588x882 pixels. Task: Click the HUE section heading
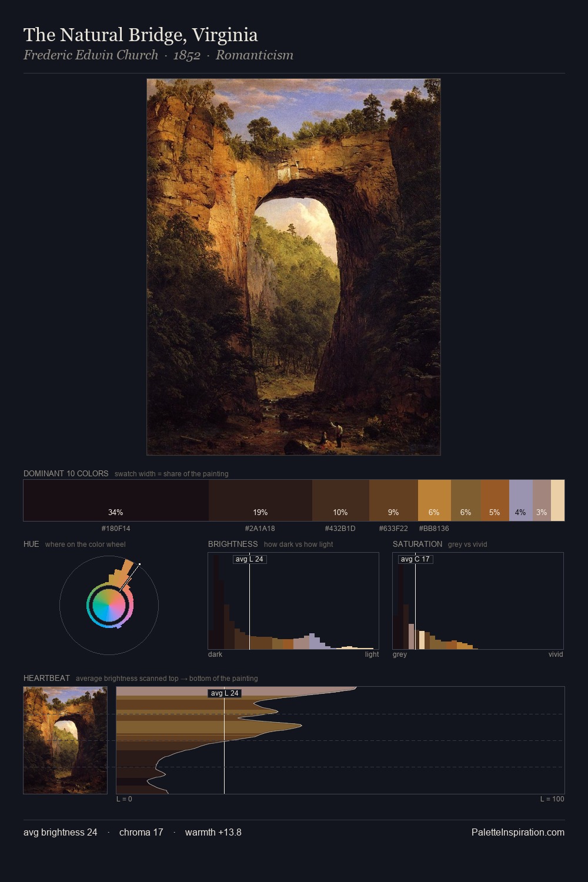pyautogui.click(x=31, y=544)
